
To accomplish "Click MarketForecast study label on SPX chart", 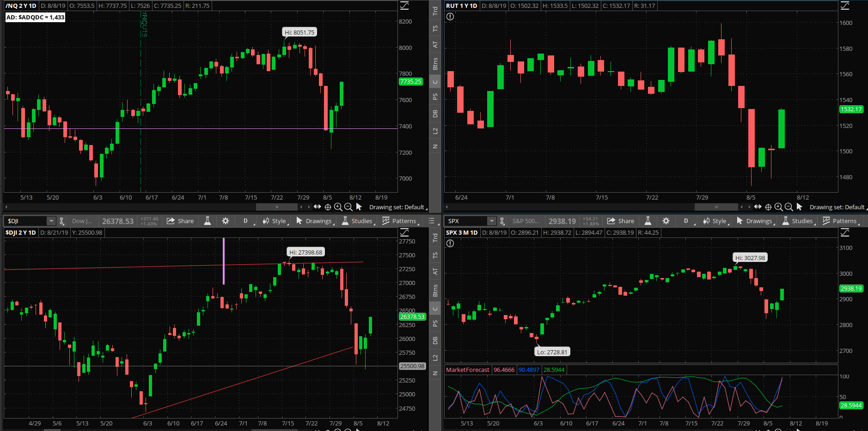I will pyautogui.click(x=468, y=370).
